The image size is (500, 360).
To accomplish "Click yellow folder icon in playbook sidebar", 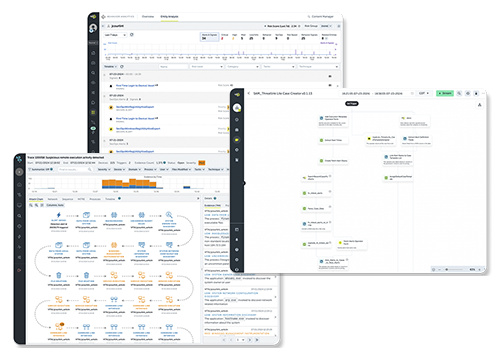I will tap(237, 140).
